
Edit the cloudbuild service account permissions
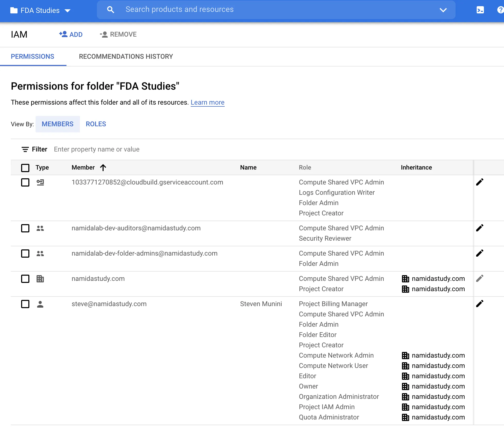tap(480, 182)
